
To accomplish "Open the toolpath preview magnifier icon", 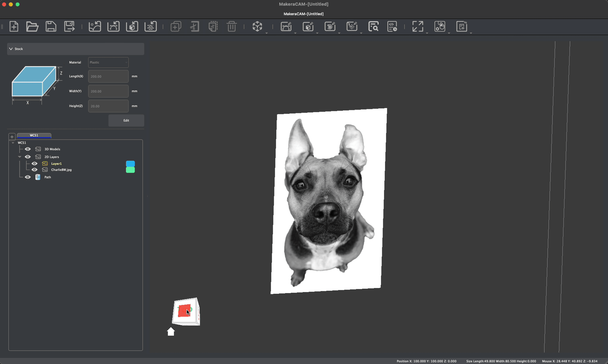I will [373, 26].
